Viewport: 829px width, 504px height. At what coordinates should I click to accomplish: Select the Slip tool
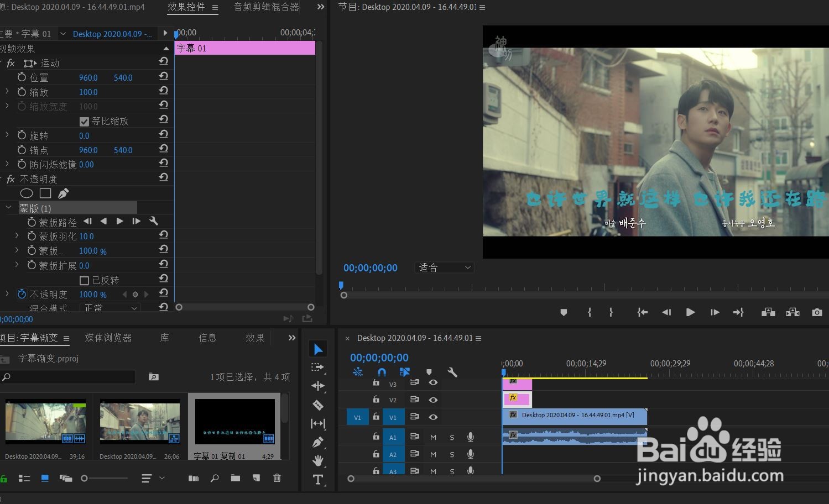[x=318, y=424]
